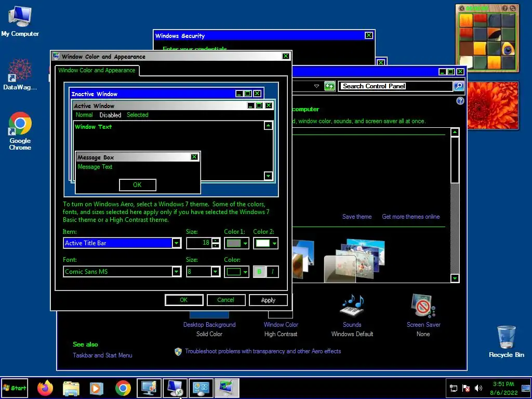The image size is (532, 399).
Task: Click the magnifier search icon in Control Panel
Action: [x=458, y=86]
